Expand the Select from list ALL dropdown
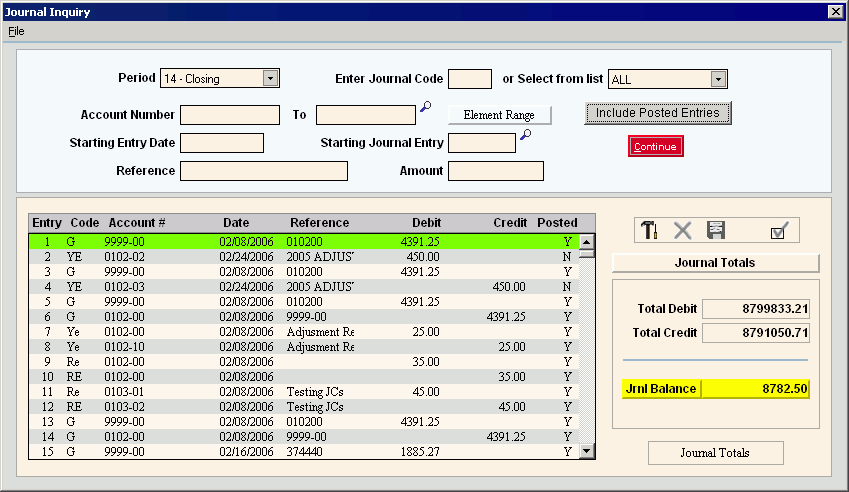Viewport: 849px width, 492px height. point(718,80)
